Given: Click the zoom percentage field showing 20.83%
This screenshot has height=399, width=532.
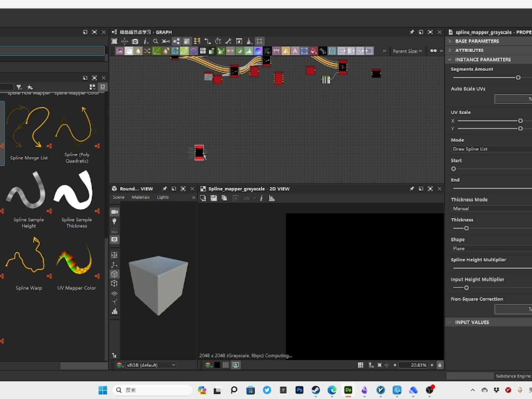Looking at the screenshot, I should pyautogui.click(x=414, y=365).
